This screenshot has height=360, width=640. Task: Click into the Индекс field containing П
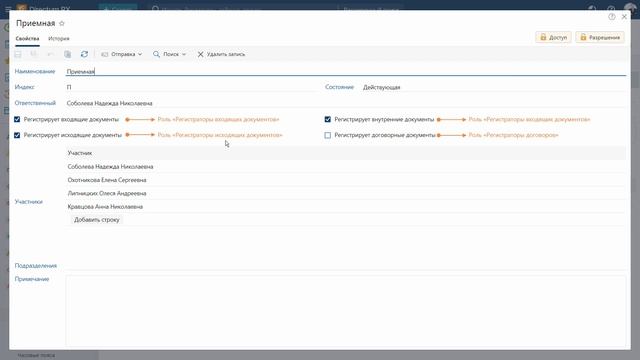[192, 87]
